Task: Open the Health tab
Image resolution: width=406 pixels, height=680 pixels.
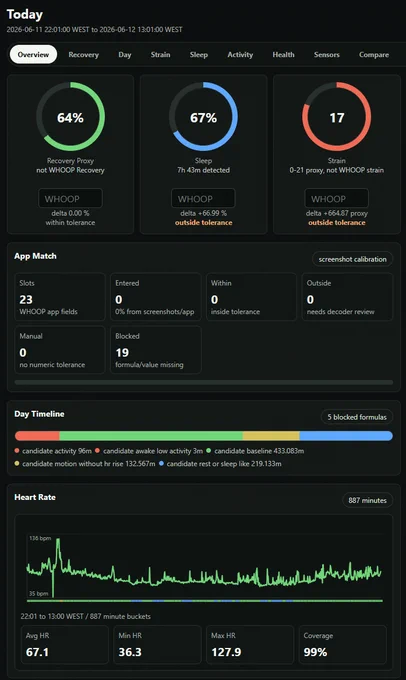Action: click(283, 55)
